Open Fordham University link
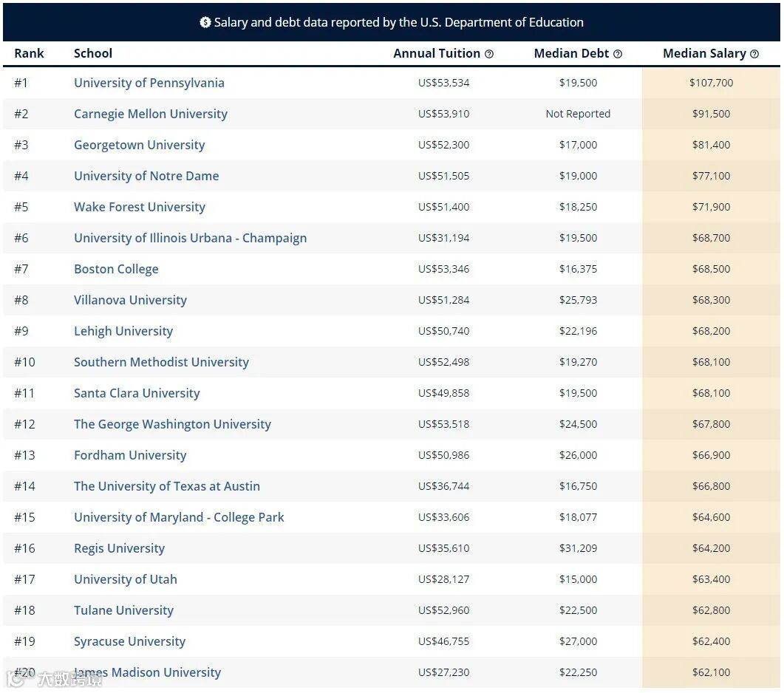The image size is (784, 693). tap(130, 455)
